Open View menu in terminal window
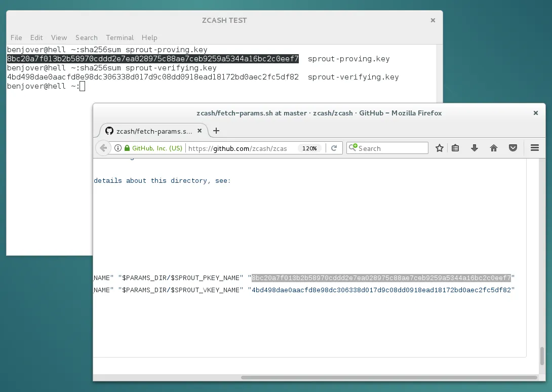 (x=59, y=37)
